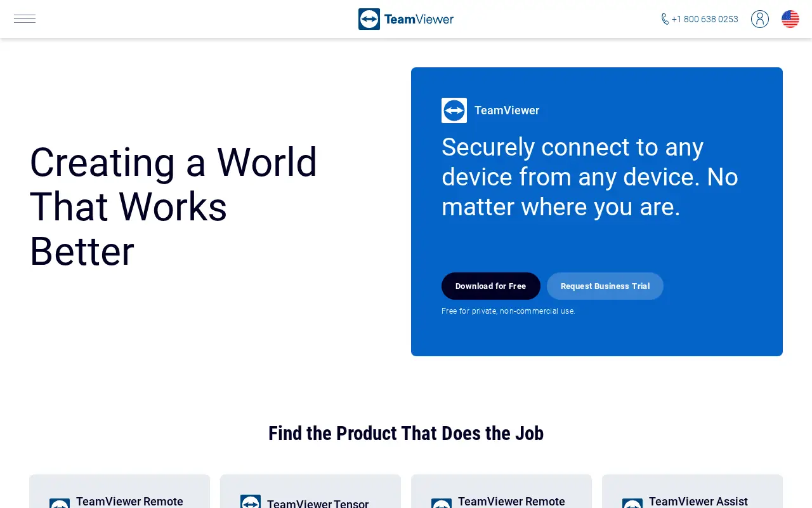Click the "Creating a World That Works Better" headline
Image resolution: width=812 pixels, height=508 pixels.
tap(173, 206)
